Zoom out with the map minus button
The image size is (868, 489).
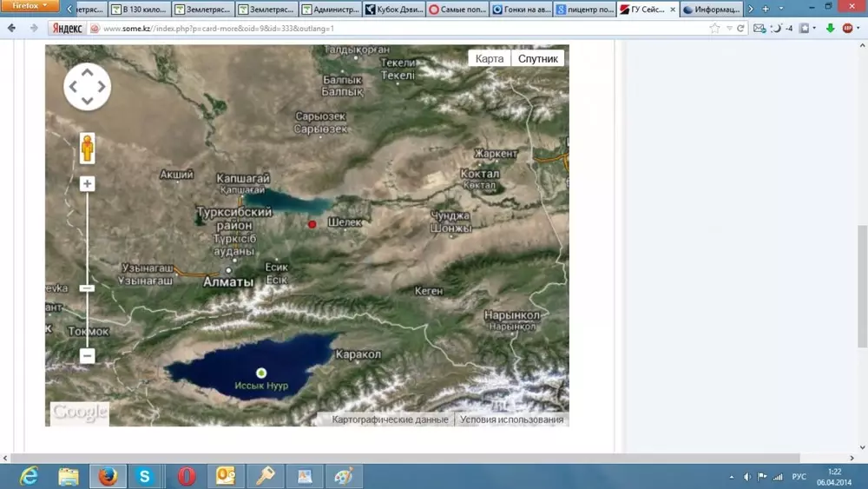[87, 356]
